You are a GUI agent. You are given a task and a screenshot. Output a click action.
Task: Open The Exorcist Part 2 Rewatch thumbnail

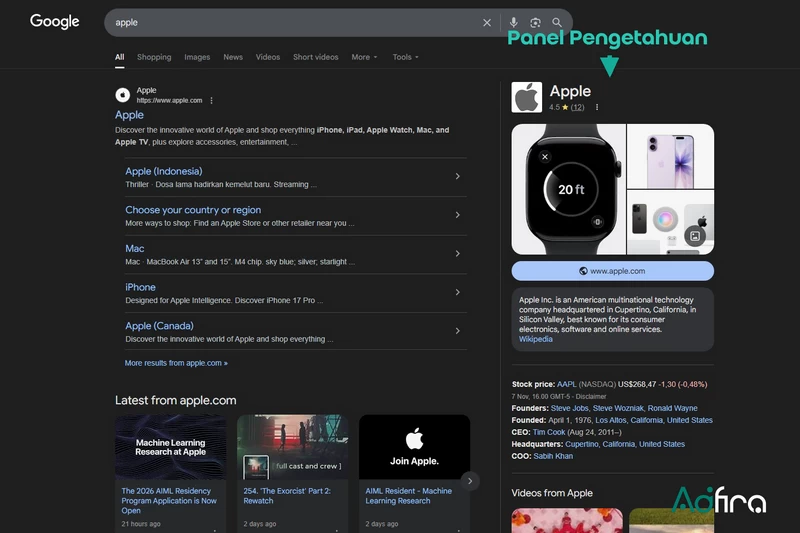pos(292,447)
